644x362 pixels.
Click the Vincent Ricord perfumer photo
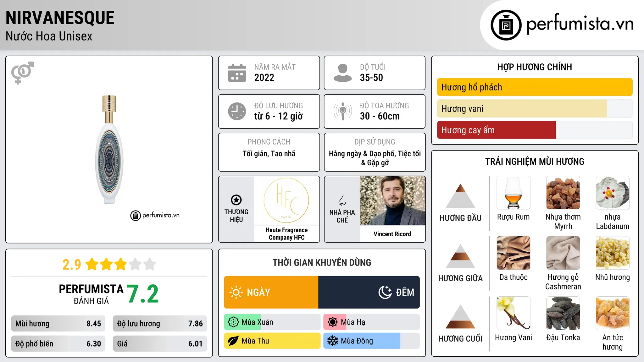(x=392, y=200)
